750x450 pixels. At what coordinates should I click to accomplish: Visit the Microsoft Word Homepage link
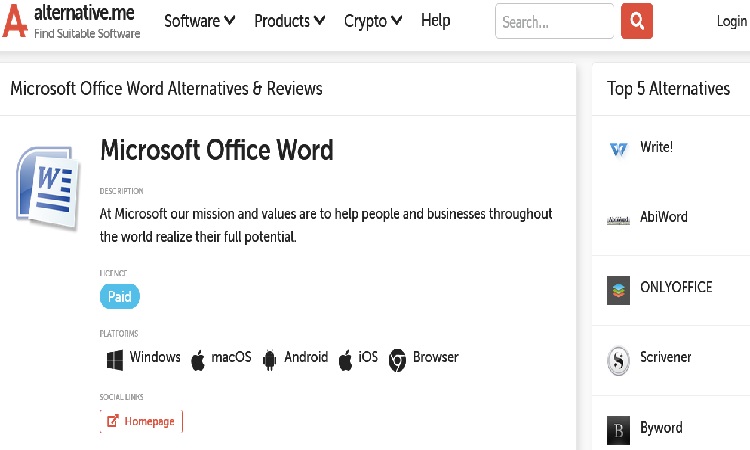click(x=142, y=421)
